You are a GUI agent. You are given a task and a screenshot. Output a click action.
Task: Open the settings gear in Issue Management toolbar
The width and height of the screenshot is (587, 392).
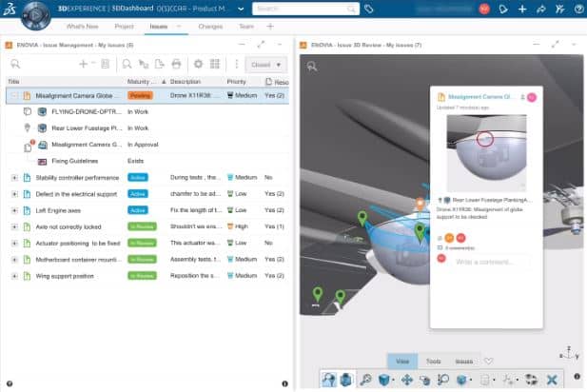pos(198,64)
